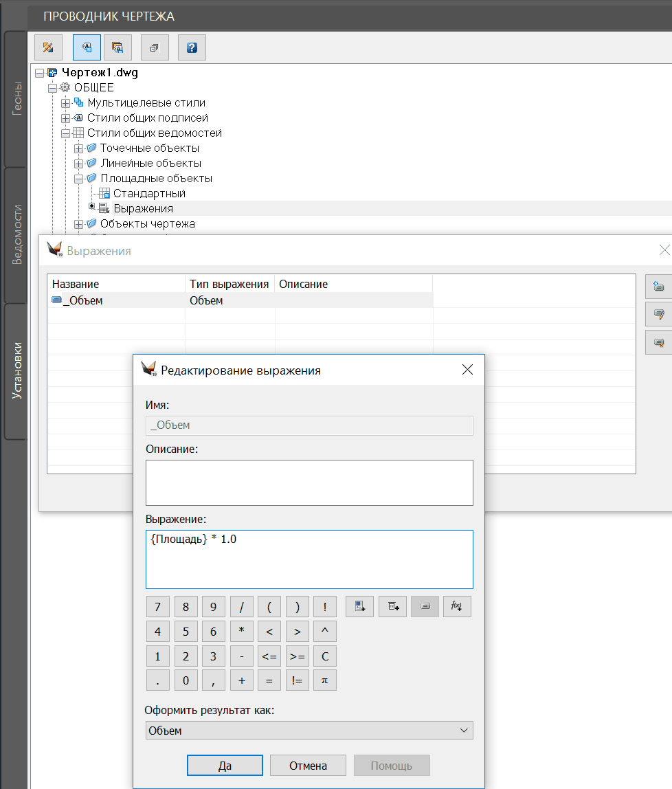Click the insert function f(x) button
The image size is (672, 789).
click(456, 606)
